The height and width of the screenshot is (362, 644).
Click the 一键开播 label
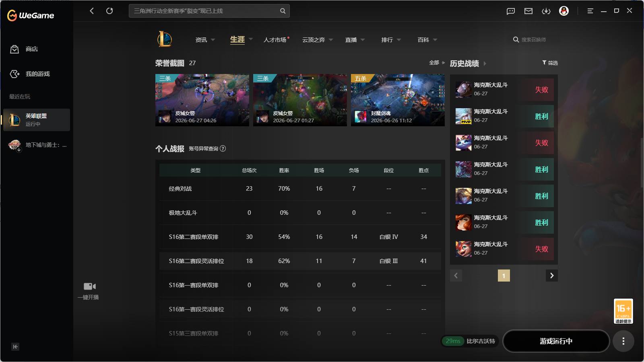pyautogui.click(x=88, y=297)
